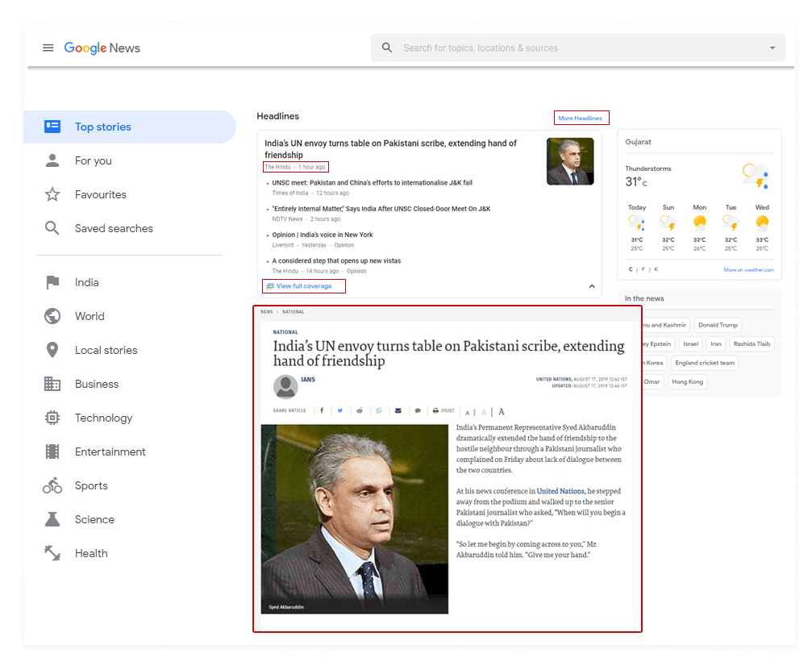The image size is (812, 670).
Task: Click the For you person icon
Action: coord(52,160)
